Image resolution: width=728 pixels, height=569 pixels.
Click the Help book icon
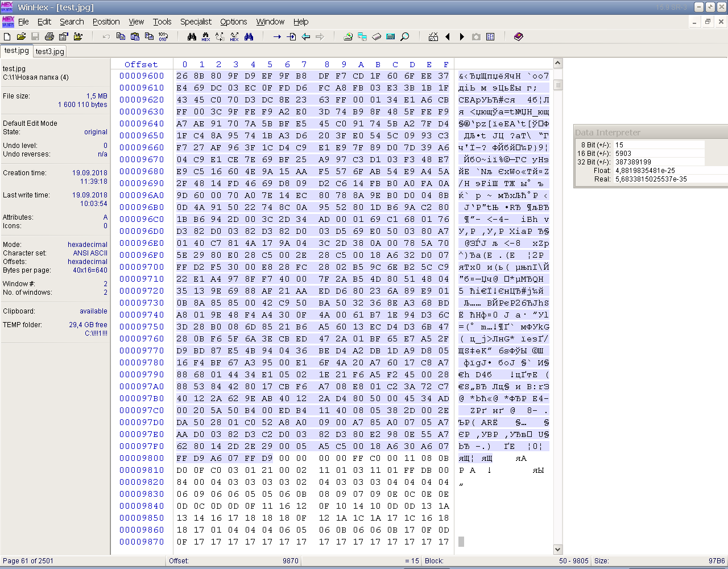(x=519, y=36)
